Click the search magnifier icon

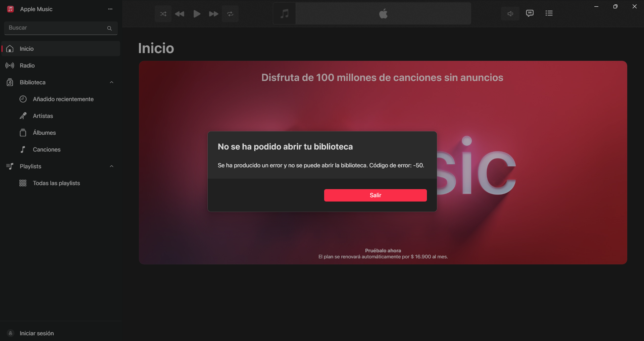[x=109, y=28]
